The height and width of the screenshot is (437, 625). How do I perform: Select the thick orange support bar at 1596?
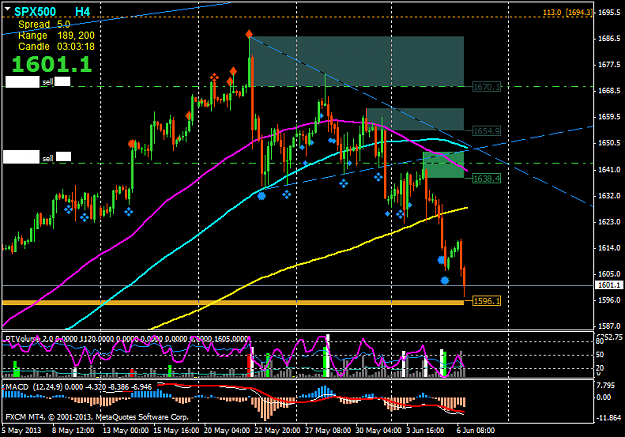(233, 303)
